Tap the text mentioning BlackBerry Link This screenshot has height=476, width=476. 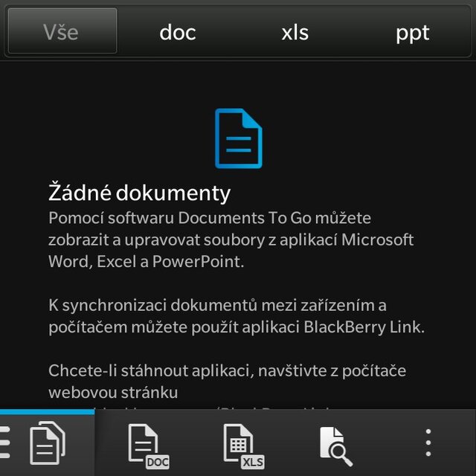click(x=237, y=316)
